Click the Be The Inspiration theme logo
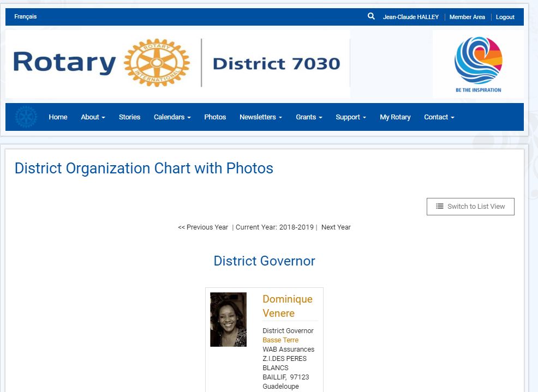Viewport: 538px width, 392px height. [x=478, y=64]
